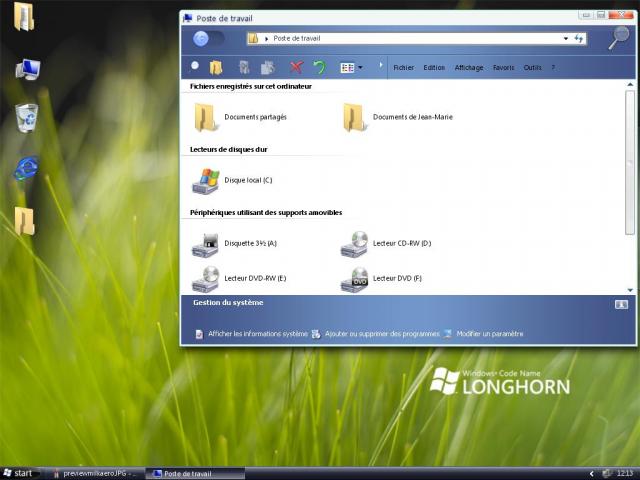The height and width of the screenshot is (480, 640).
Task: Click the lower desktop folder icon
Action: click(24, 221)
